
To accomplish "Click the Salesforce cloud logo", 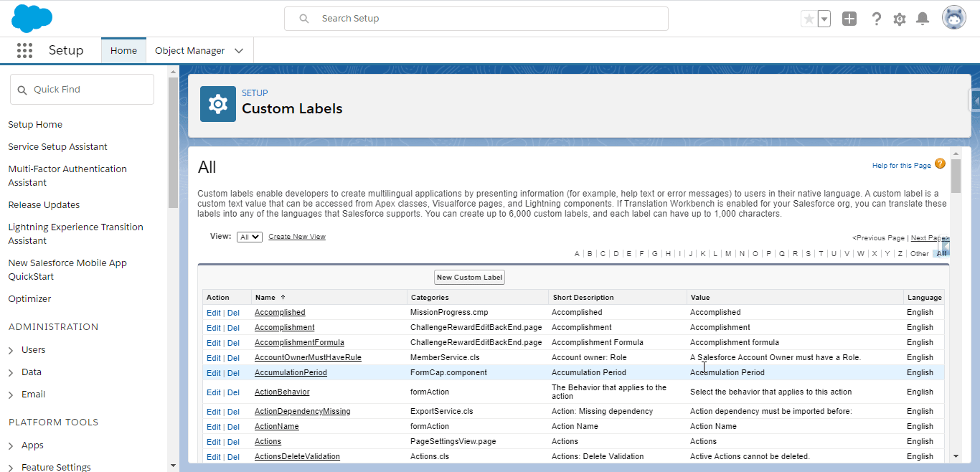I will click(x=32, y=18).
